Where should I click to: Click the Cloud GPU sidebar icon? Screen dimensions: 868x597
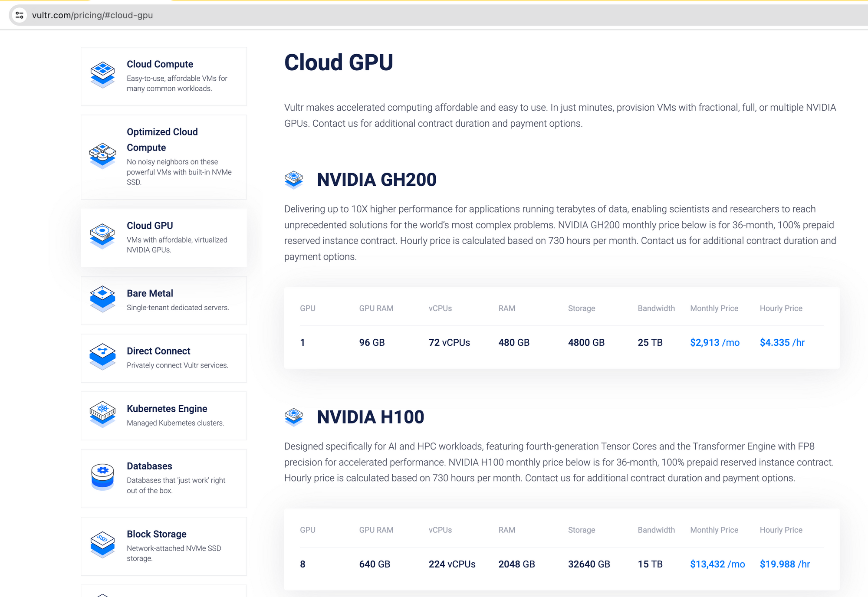coord(102,236)
